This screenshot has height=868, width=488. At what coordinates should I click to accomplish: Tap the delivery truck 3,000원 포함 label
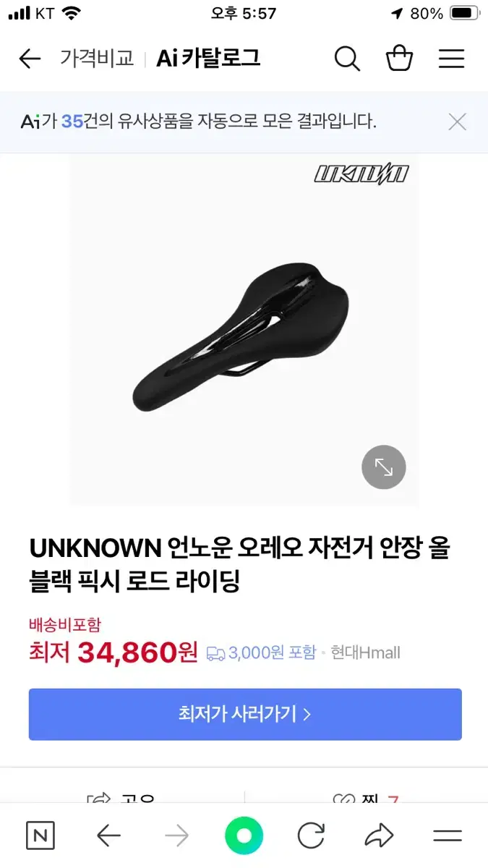coord(262,652)
